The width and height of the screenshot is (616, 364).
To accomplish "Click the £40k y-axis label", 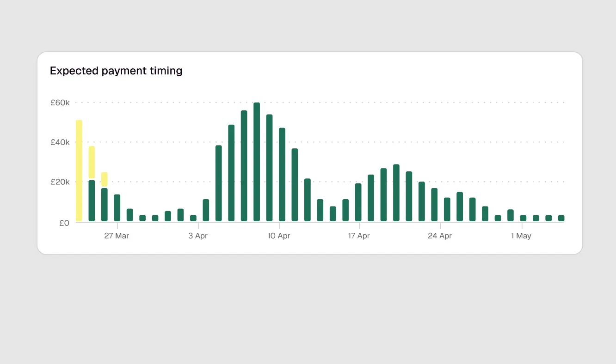I will click(60, 142).
